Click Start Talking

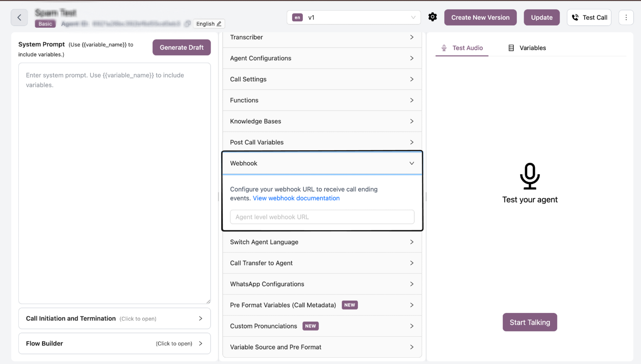(x=530, y=322)
